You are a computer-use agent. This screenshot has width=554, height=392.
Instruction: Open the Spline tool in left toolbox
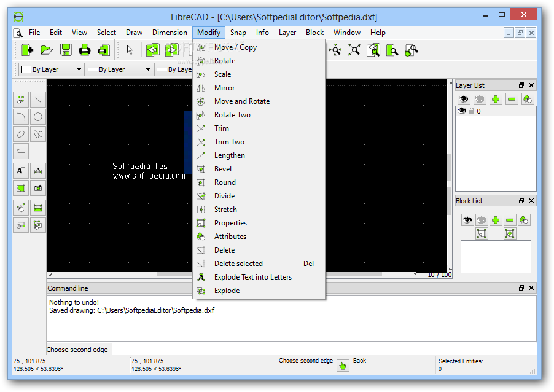pyautogui.click(x=38, y=134)
